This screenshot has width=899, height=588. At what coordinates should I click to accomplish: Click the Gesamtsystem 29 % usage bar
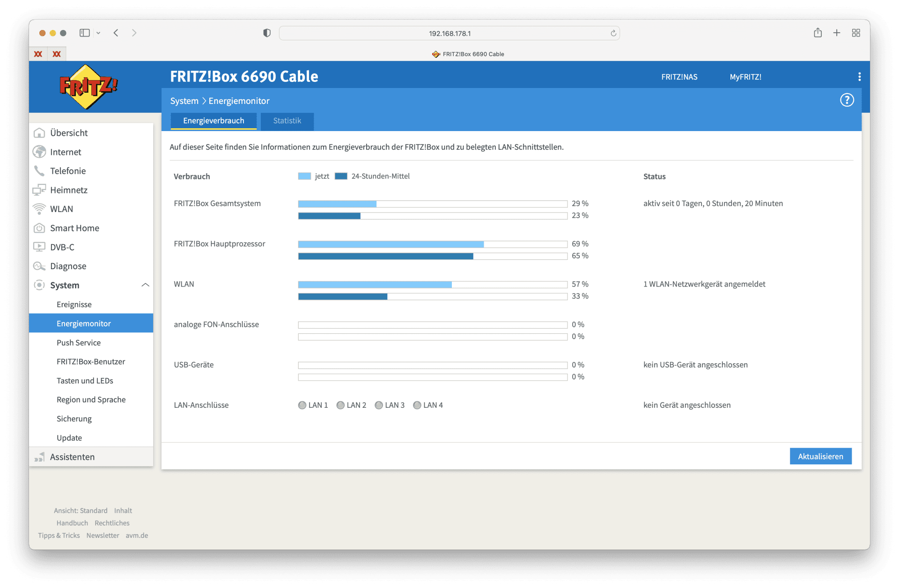coord(433,204)
